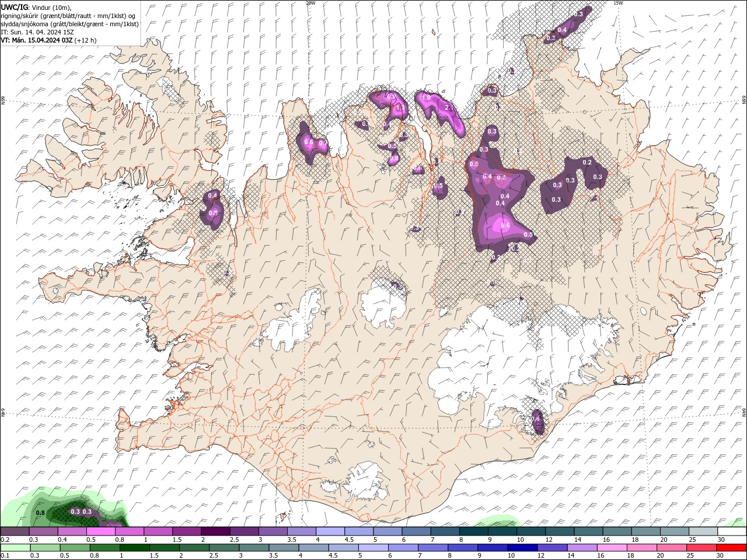Select the lightest green 0.1 swatch in lower legend

pyautogui.click(x=15, y=548)
